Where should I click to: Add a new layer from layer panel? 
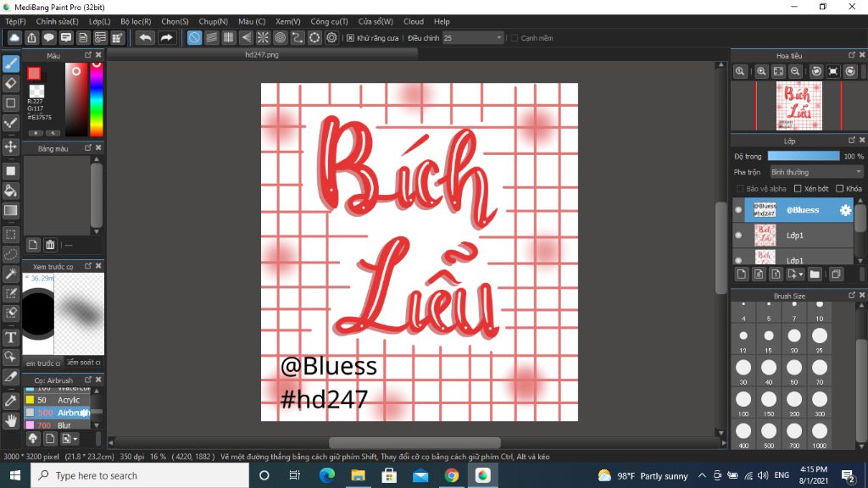click(x=742, y=274)
